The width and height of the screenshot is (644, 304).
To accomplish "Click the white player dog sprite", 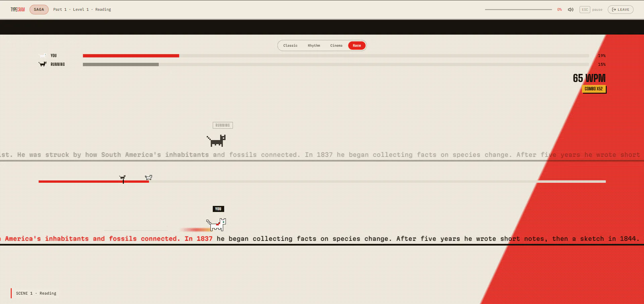I will pyautogui.click(x=216, y=225).
